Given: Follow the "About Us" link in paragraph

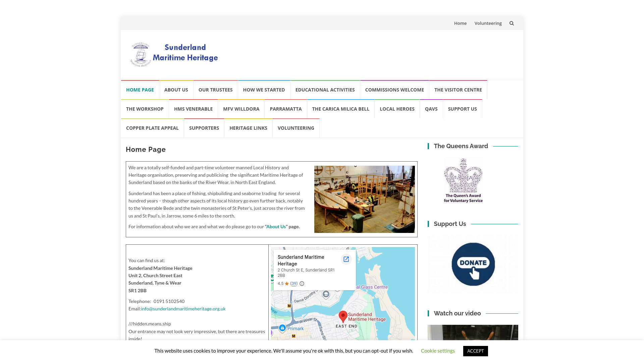Looking at the screenshot, I should 276,227.
